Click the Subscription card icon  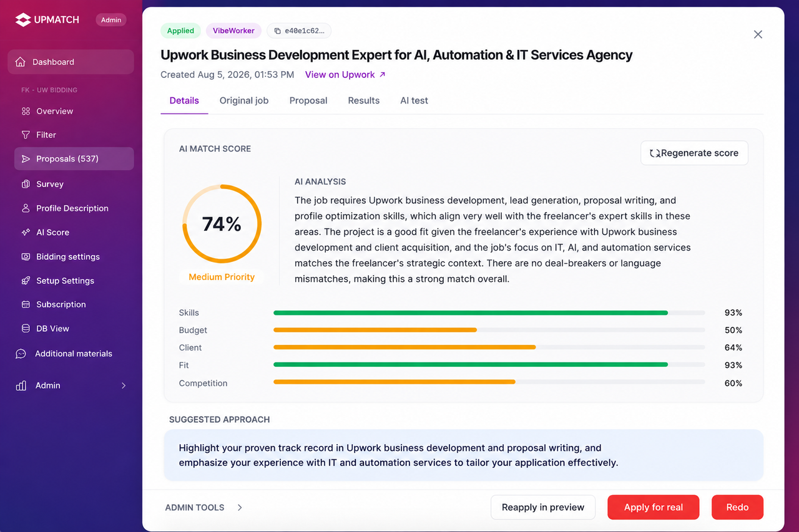[x=26, y=304]
